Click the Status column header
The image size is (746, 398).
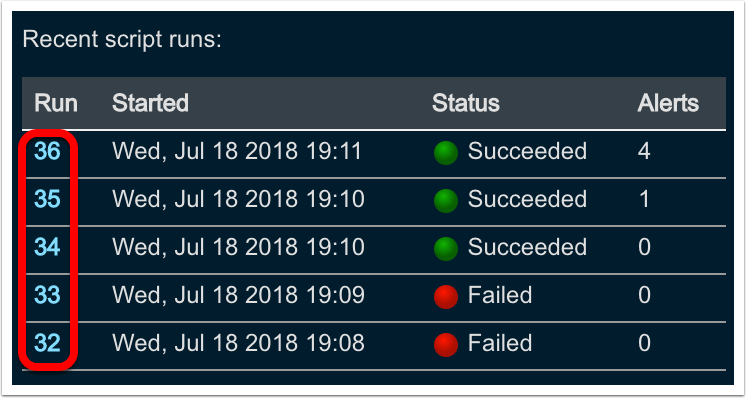pyautogui.click(x=466, y=103)
